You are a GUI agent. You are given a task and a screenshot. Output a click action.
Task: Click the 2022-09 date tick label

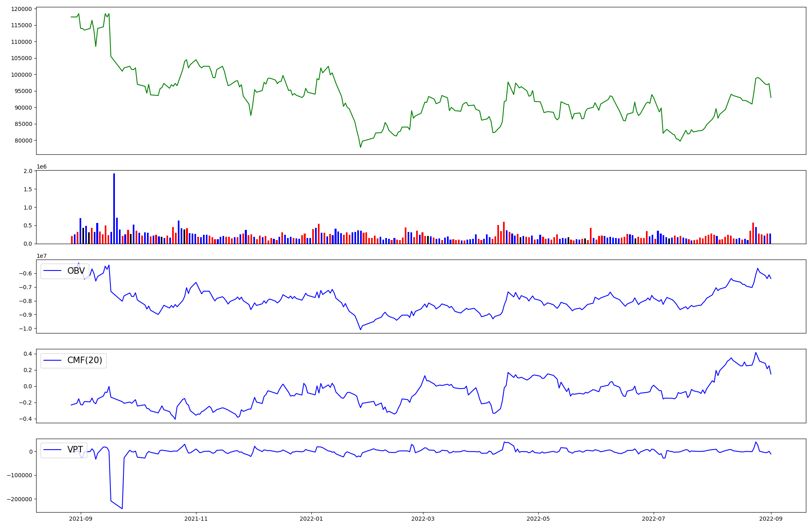[771, 519]
